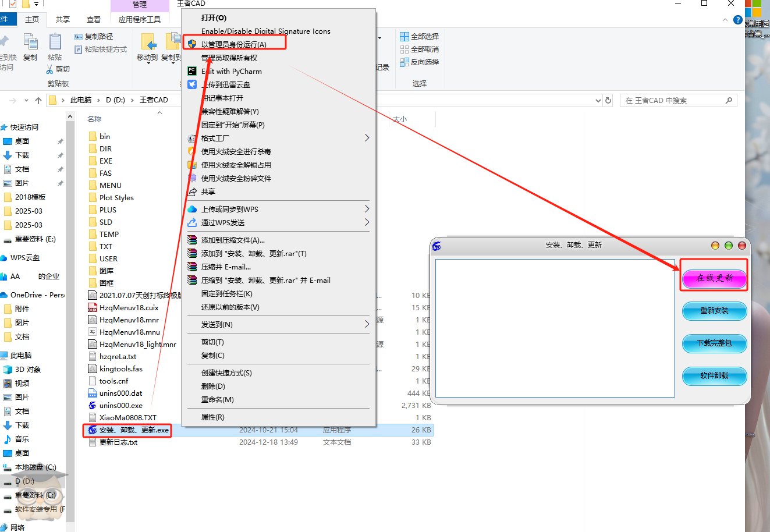
Task: Choose Edit with PyCharm menu entry
Action: [232, 71]
